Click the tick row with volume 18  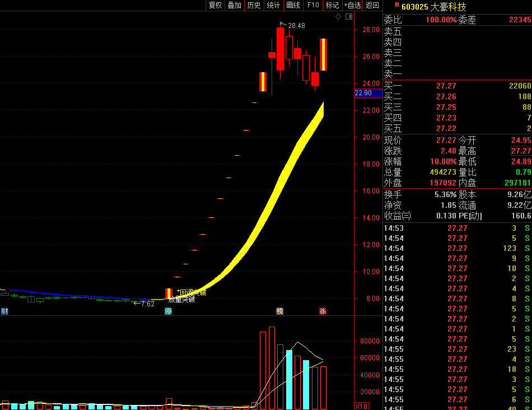(x=458, y=369)
